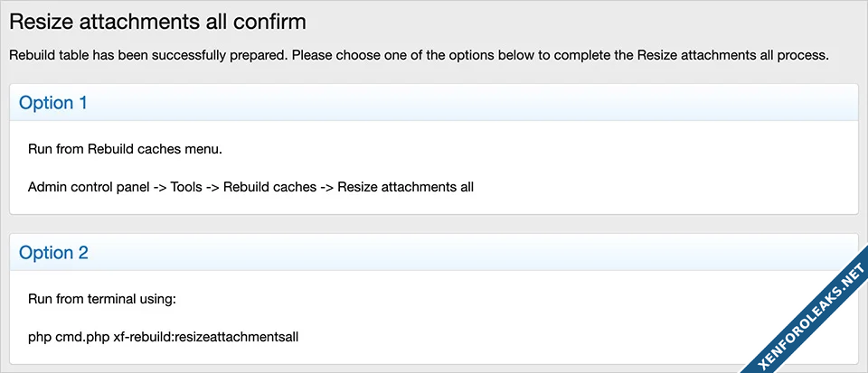Click 'xf-rebuild:resizeattachmentsall' command argument
The width and height of the screenshot is (868, 373).
coord(206,337)
